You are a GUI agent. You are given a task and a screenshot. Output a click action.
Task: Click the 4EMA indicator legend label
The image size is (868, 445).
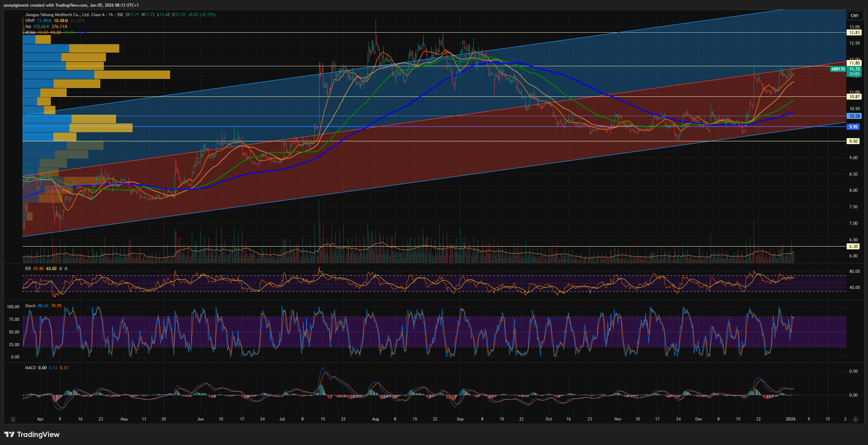[x=30, y=33]
